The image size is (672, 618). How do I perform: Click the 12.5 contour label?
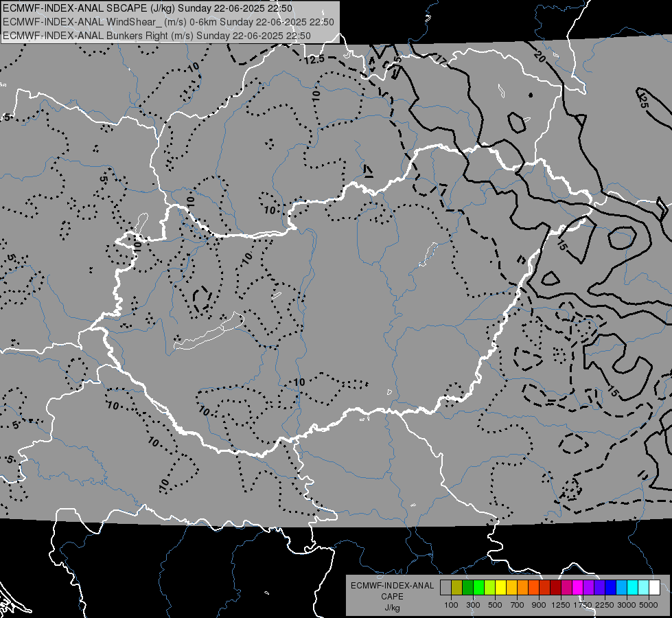point(314,60)
